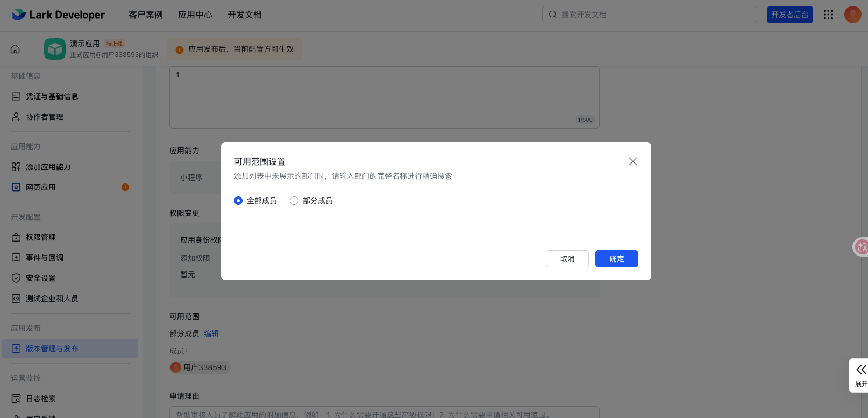Open the 开发文档 menu
The height and width of the screenshot is (418, 868).
244,15
